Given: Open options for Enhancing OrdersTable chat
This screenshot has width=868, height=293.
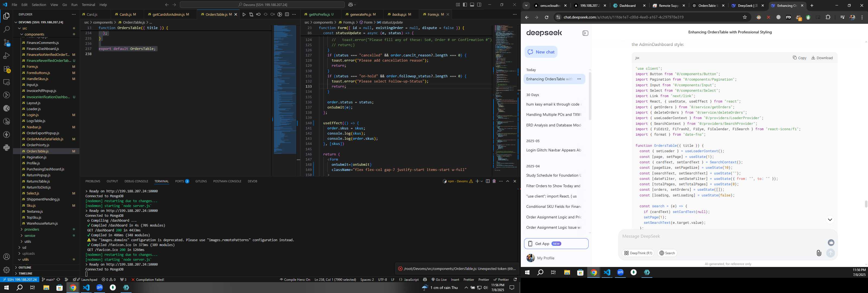Looking at the screenshot, I should pos(579,79).
